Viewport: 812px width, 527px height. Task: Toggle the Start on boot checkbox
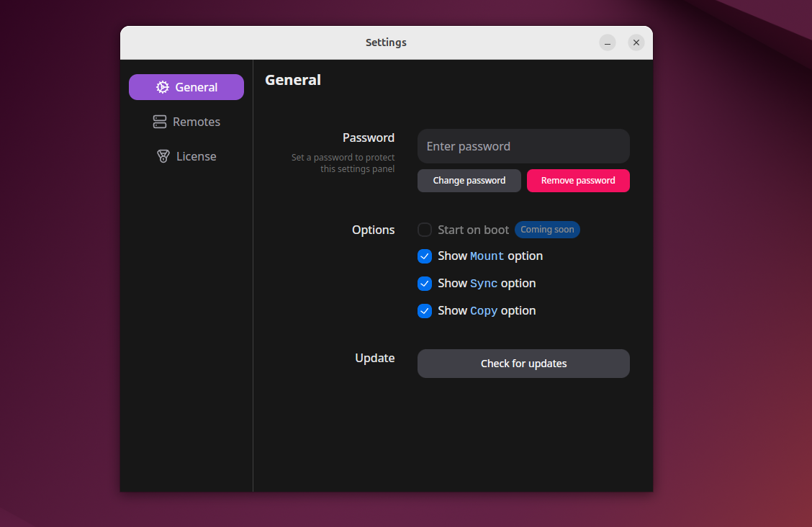pyautogui.click(x=425, y=230)
